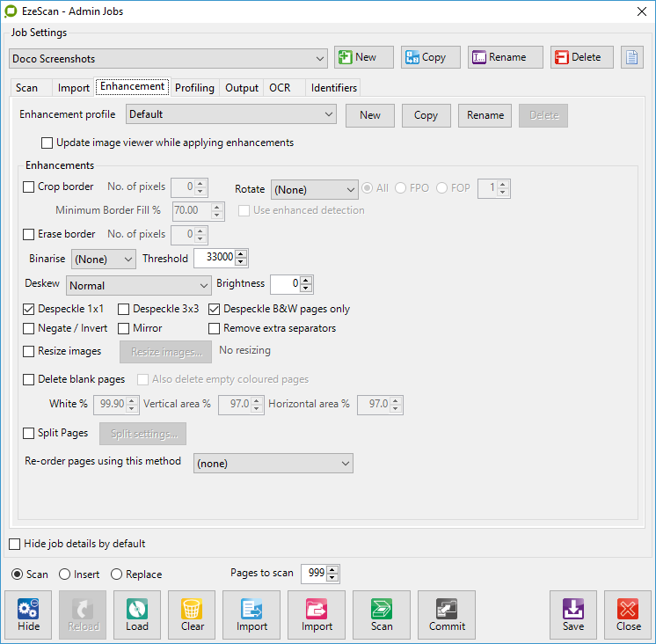
Task: Save the job with the Save button
Action: [x=573, y=614]
